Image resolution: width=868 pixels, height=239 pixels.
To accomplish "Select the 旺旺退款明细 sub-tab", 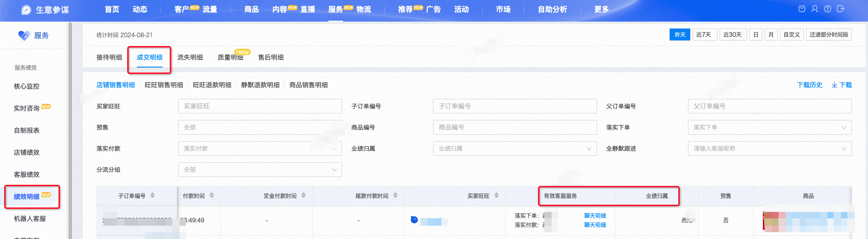I will click(x=212, y=85).
